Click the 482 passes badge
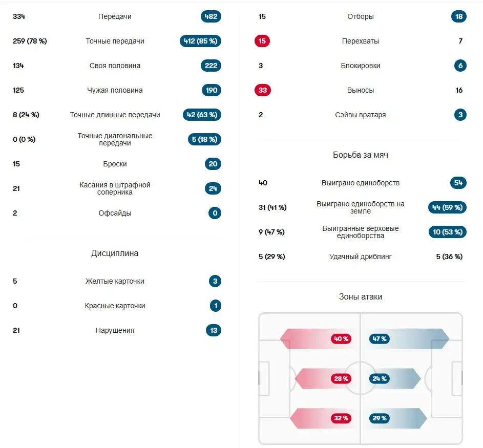Viewport: 483px width, 448px height. pyautogui.click(x=211, y=16)
